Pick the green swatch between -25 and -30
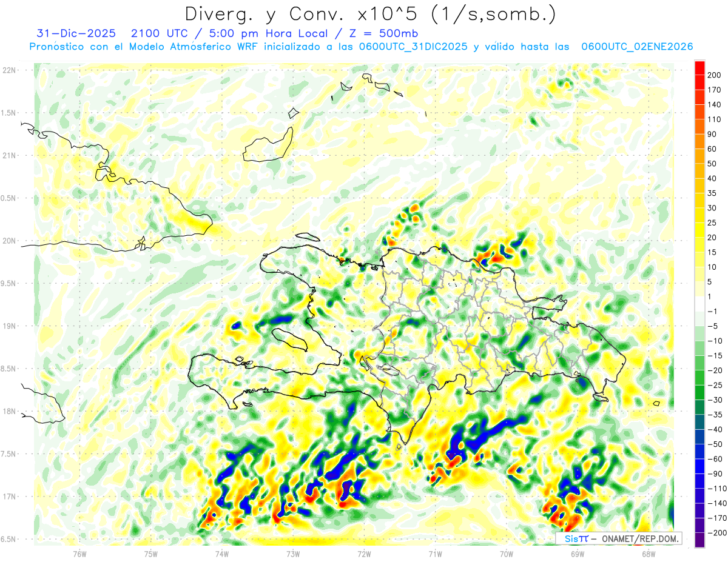Image resolution: width=728 pixels, height=562 pixels. (699, 393)
